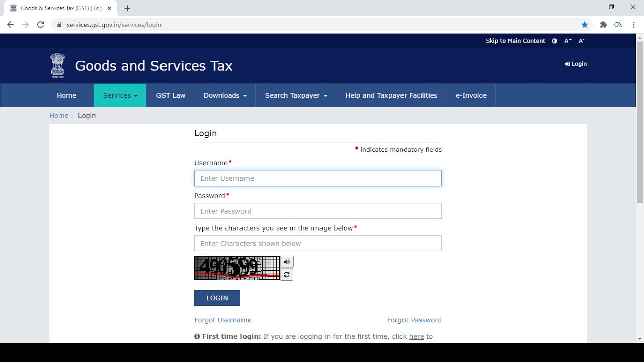
Task: Click scrollbar down arrow
Action: click(x=640, y=339)
